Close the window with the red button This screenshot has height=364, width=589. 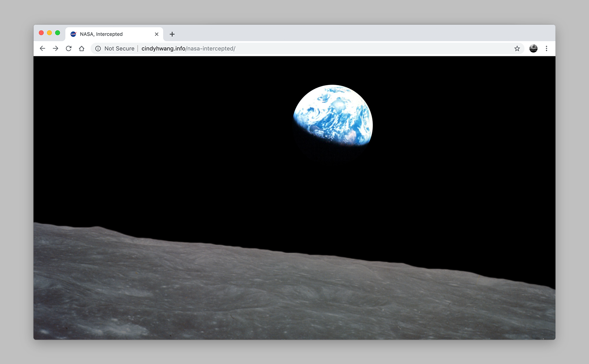[x=41, y=33]
